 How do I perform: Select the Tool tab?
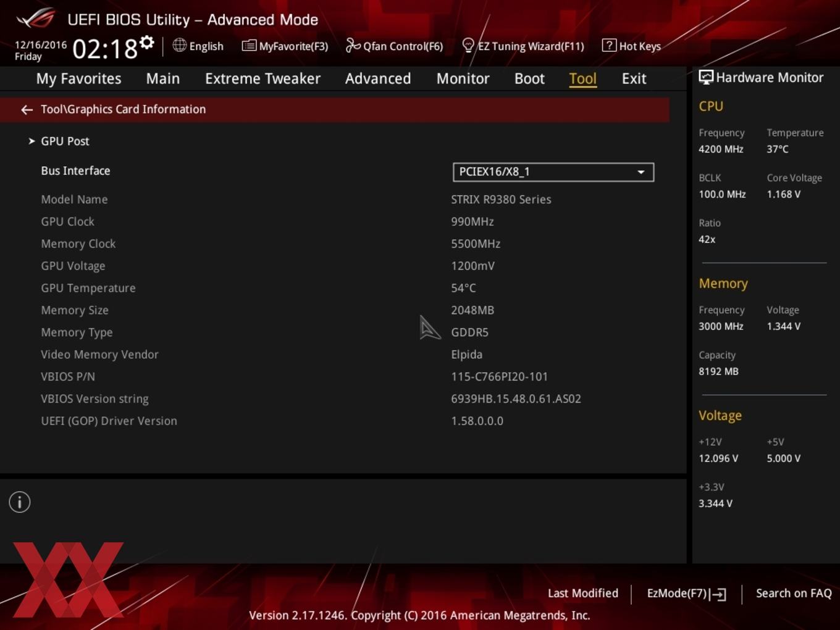pos(582,78)
